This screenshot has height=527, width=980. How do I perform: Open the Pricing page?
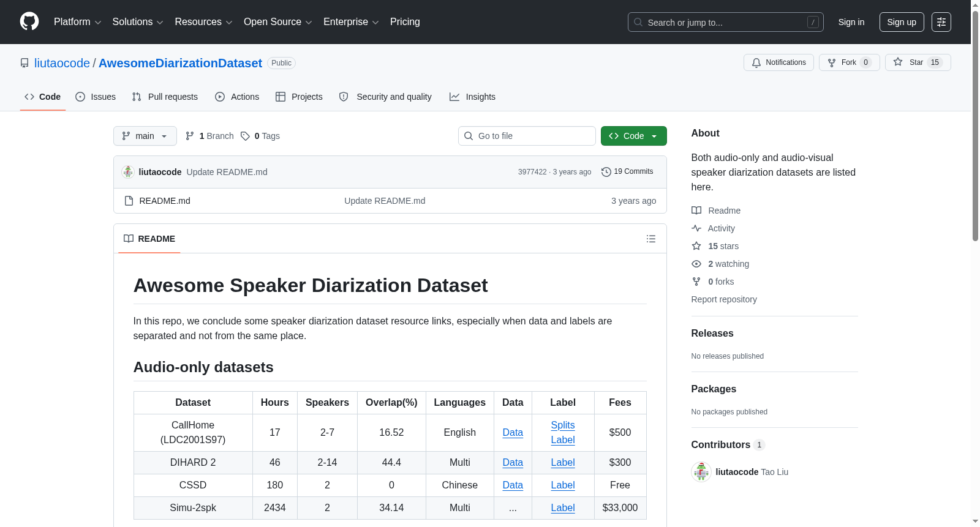(x=405, y=22)
